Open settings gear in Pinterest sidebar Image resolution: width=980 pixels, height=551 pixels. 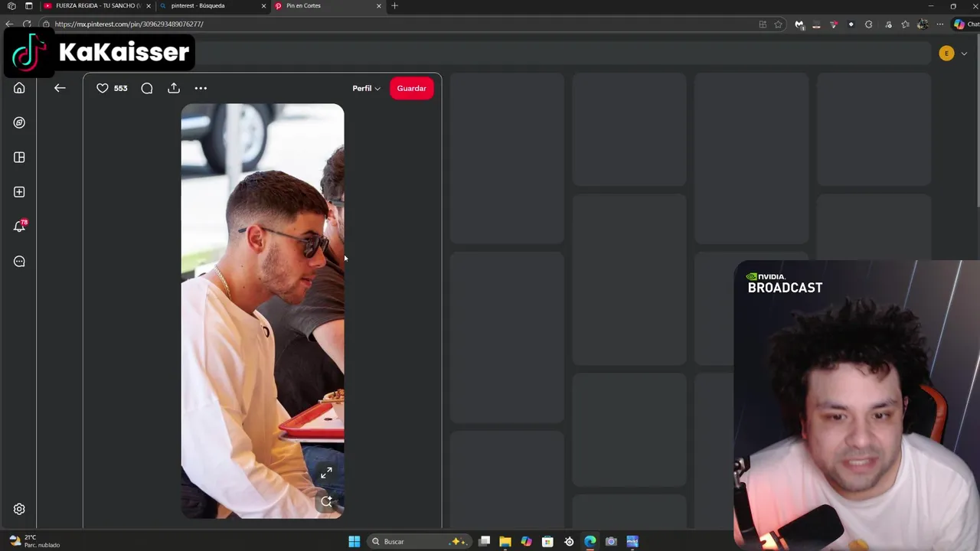pos(19,509)
